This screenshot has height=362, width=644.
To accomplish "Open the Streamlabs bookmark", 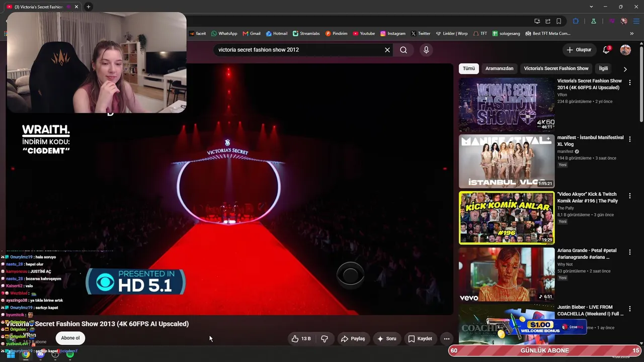I will (x=306, y=34).
